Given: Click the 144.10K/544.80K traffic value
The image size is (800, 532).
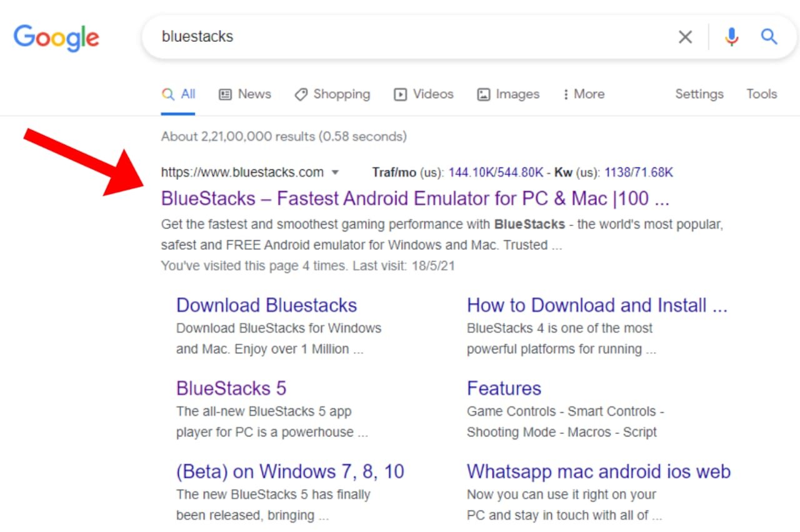Looking at the screenshot, I should click(x=496, y=172).
